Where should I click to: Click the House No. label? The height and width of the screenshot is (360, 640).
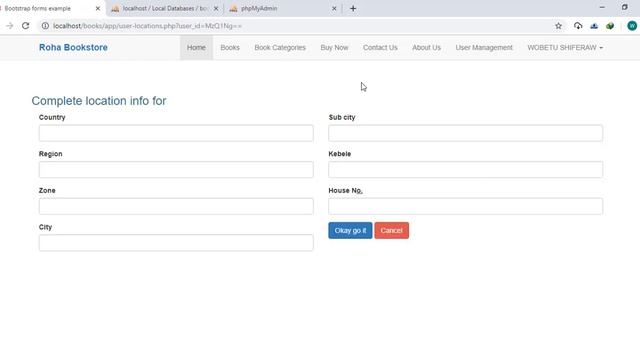pos(345,191)
